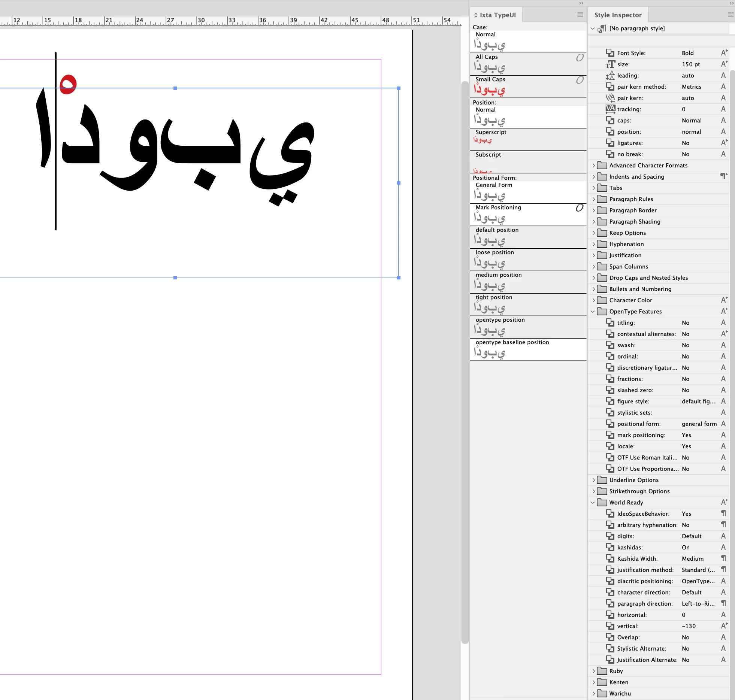The height and width of the screenshot is (700, 735).
Task: Click the tracking attribute icon
Action: (x=610, y=109)
